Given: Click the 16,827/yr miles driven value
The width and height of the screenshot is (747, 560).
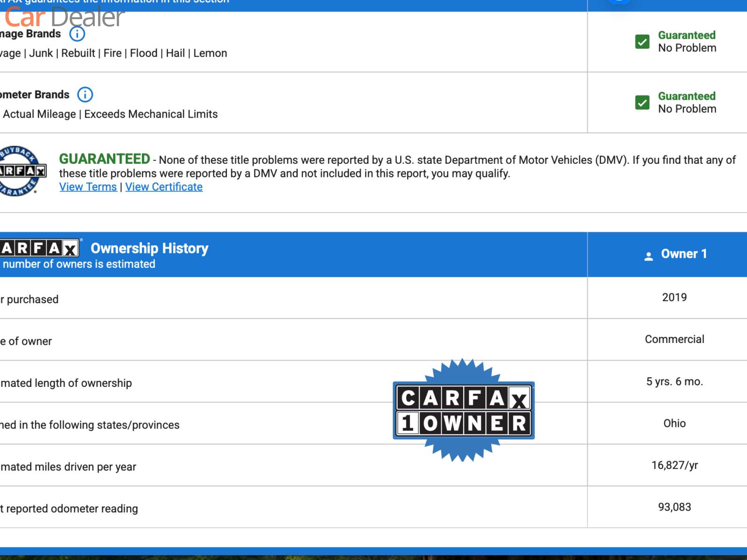Looking at the screenshot, I should click(x=674, y=465).
